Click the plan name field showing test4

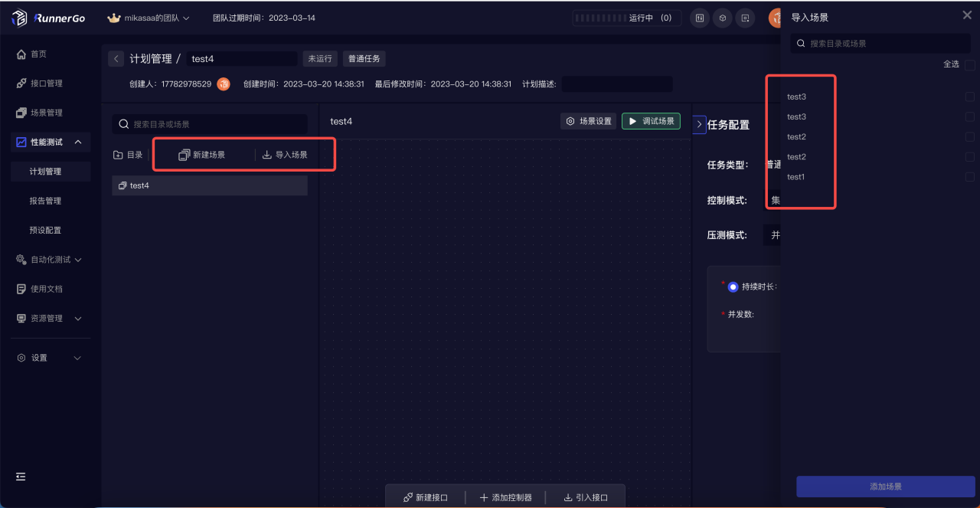[x=241, y=58]
